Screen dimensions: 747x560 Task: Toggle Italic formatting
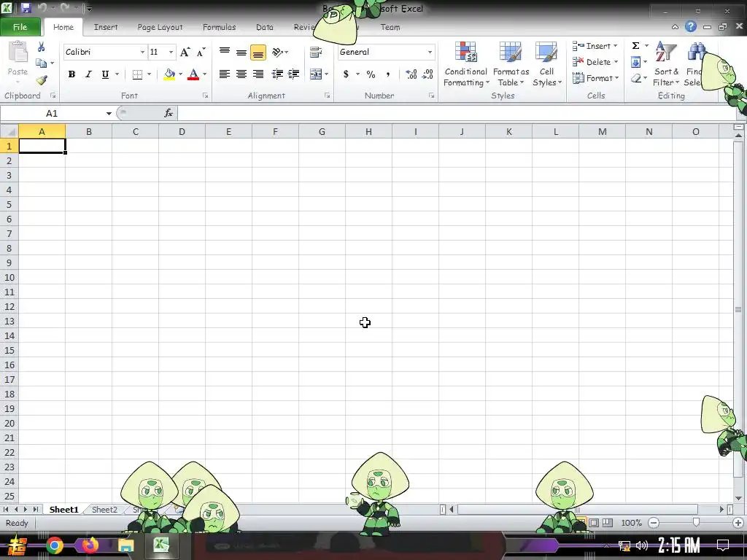click(88, 74)
